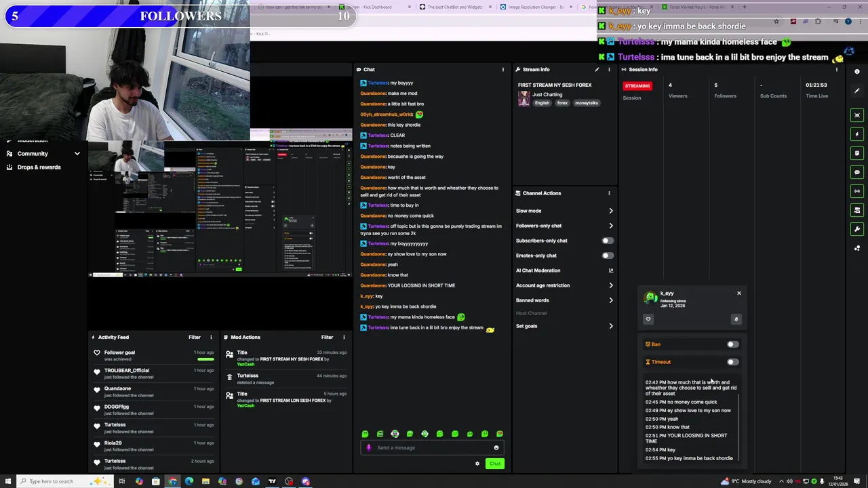Click the Send a message input field
868x488 pixels.
(431, 447)
